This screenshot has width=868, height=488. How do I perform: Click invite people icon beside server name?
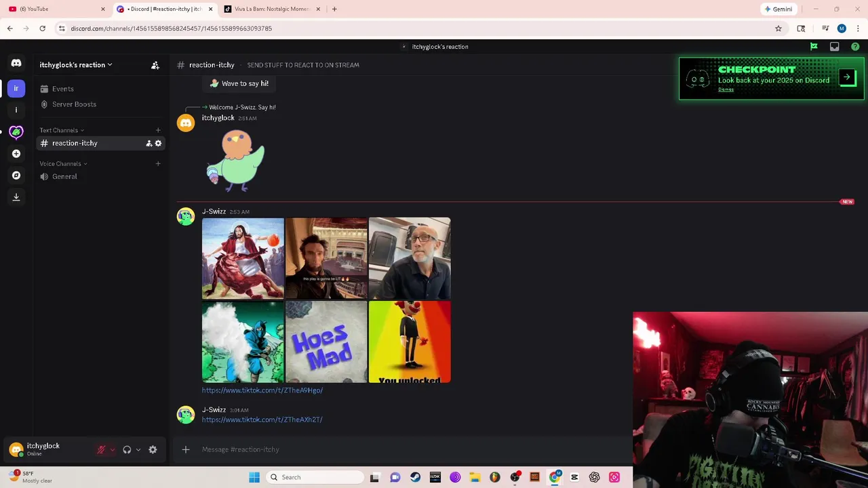[x=155, y=65]
